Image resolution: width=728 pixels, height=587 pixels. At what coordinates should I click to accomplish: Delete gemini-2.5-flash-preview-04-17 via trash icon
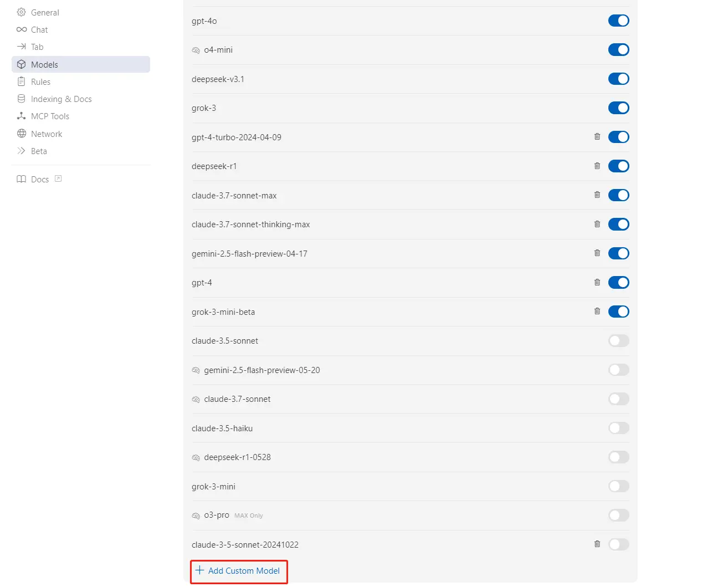[597, 253]
